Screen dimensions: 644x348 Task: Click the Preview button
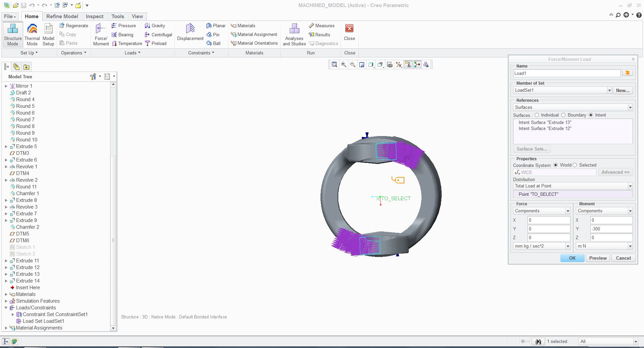click(x=598, y=258)
